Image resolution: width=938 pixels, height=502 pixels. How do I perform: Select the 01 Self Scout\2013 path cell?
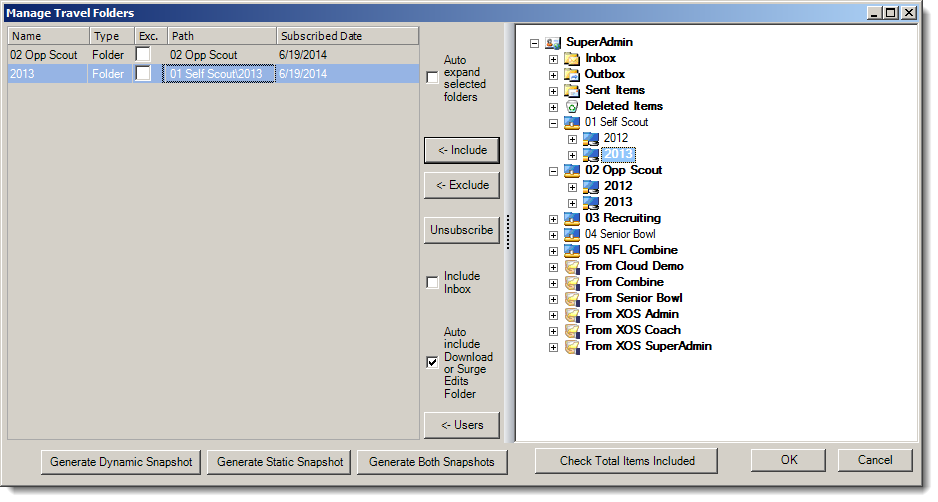218,74
